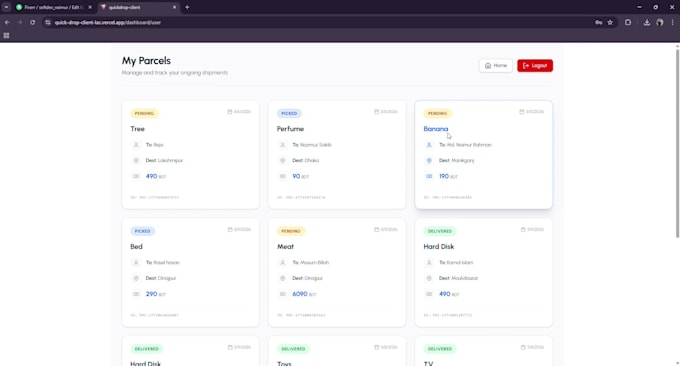The height and width of the screenshot is (366, 680).
Task: Click DELIVERED badge on Hard Disk 490 card
Action: 440,231
